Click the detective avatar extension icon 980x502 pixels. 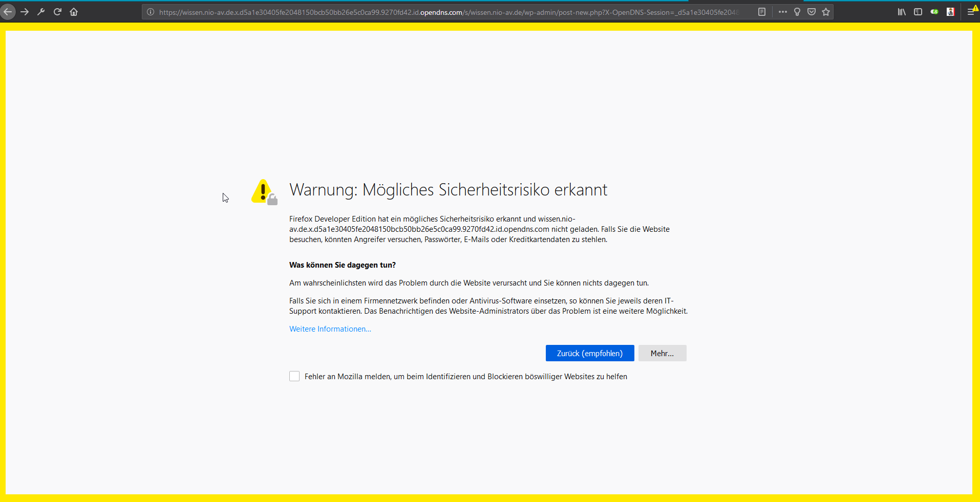(x=951, y=12)
